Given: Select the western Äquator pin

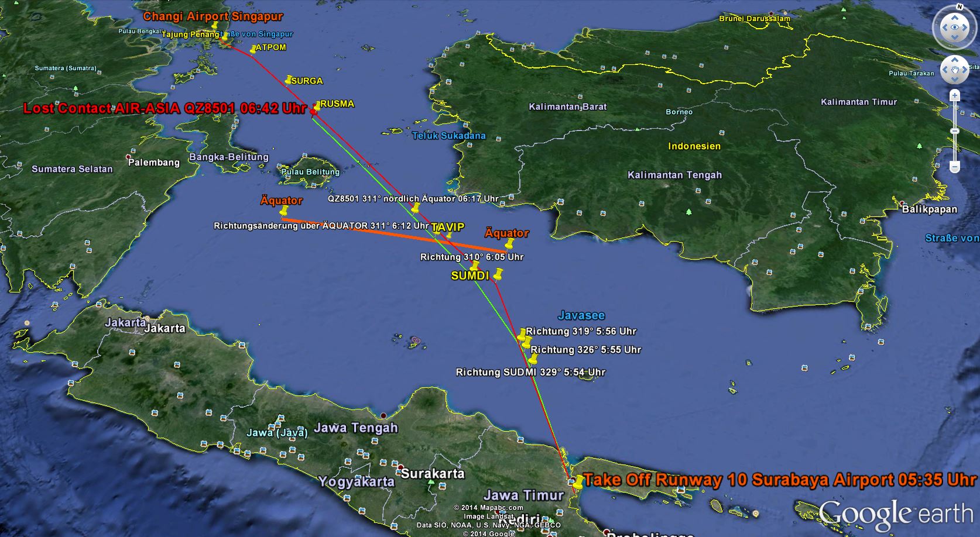Looking at the screenshot, I should (x=285, y=211).
